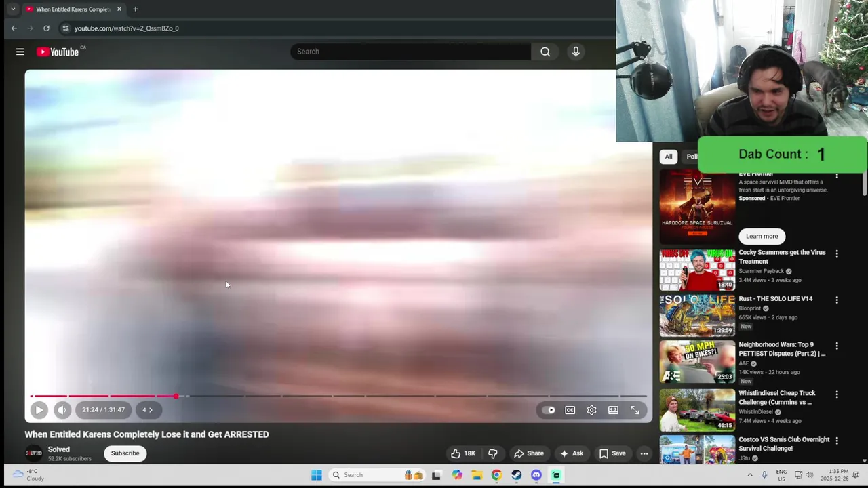Open the green app at taskbar end
This screenshot has width=868, height=488.
tap(556, 475)
